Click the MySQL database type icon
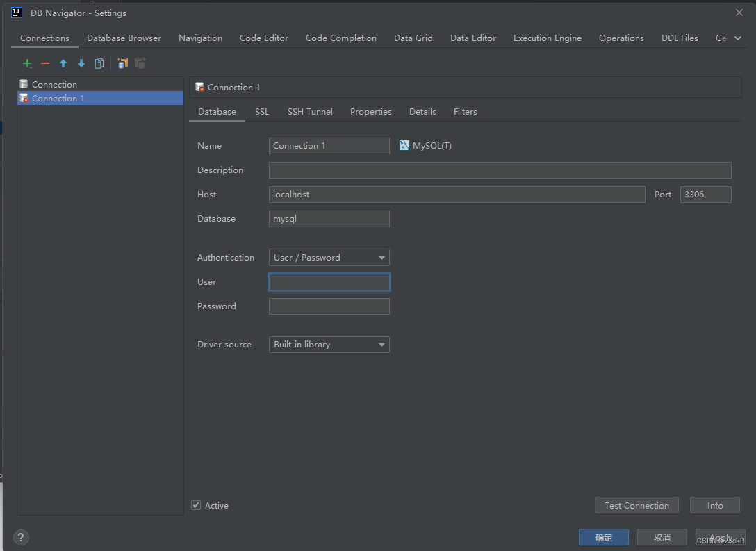The width and height of the screenshot is (756, 551). (404, 145)
